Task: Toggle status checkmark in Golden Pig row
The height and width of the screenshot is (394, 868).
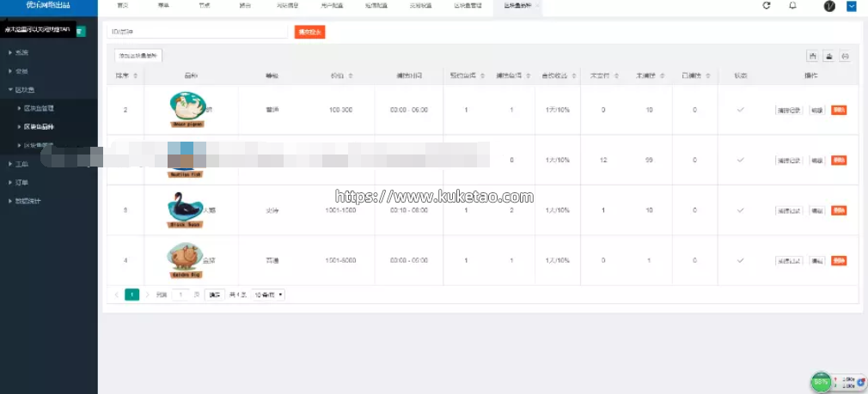Action: click(x=740, y=260)
